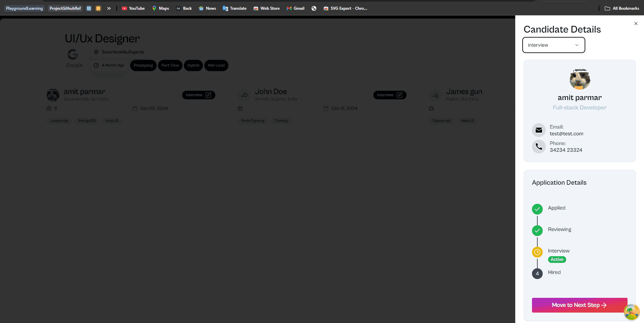Click the floating palm tree icon
The width and height of the screenshot is (644, 323).
coord(632,312)
